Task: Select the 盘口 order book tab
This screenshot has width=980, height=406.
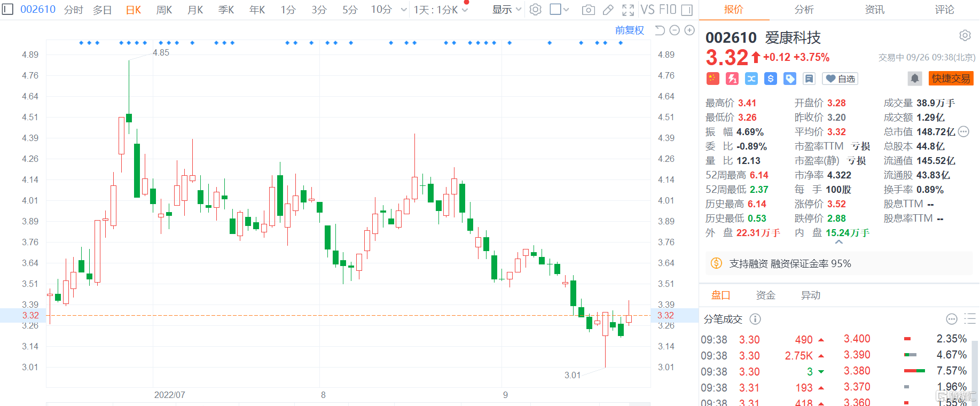Action: point(720,295)
